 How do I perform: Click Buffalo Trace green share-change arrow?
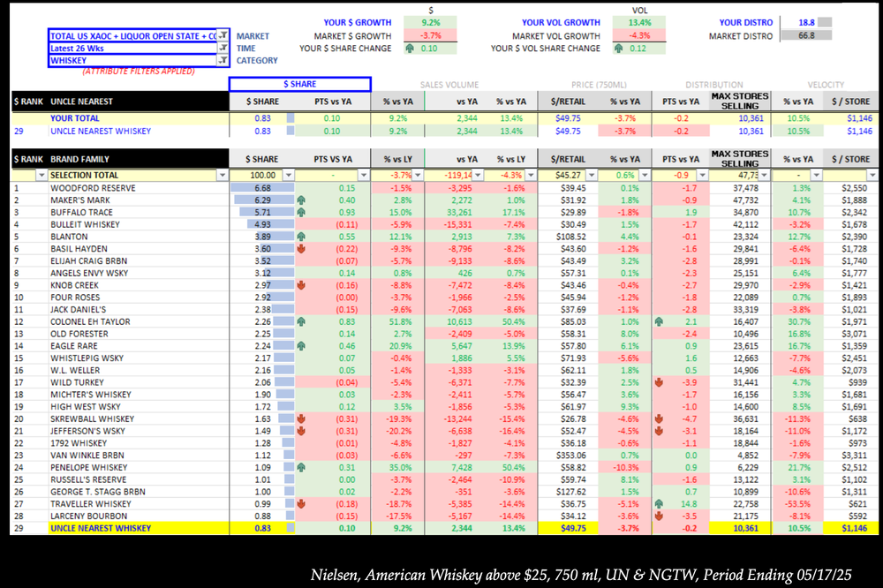click(301, 212)
